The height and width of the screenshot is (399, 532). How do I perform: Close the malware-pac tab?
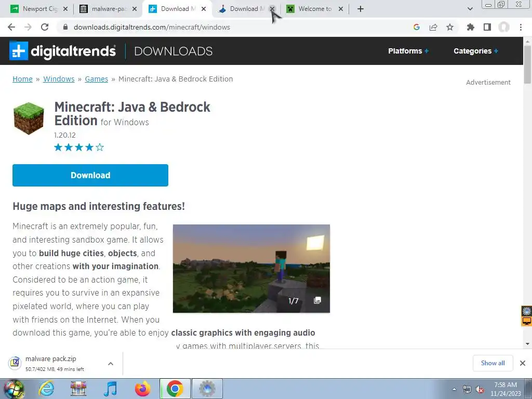click(x=135, y=9)
